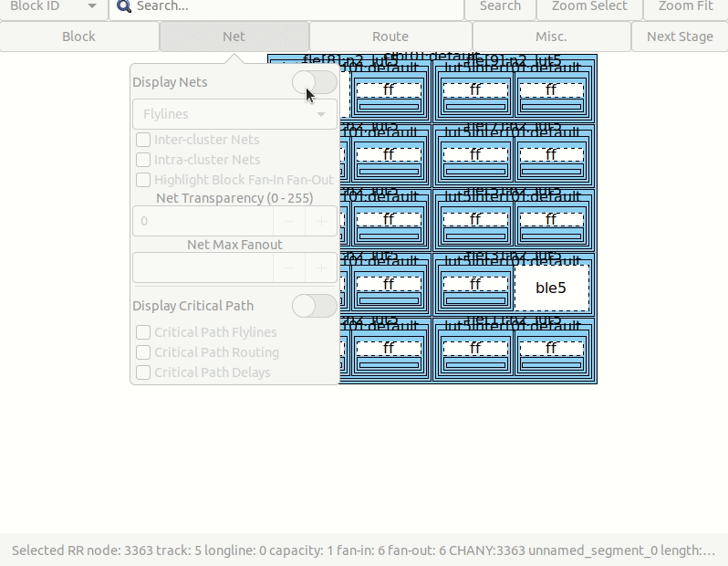Click the Search button
The width and height of the screenshot is (728, 566).
point(500,6)
